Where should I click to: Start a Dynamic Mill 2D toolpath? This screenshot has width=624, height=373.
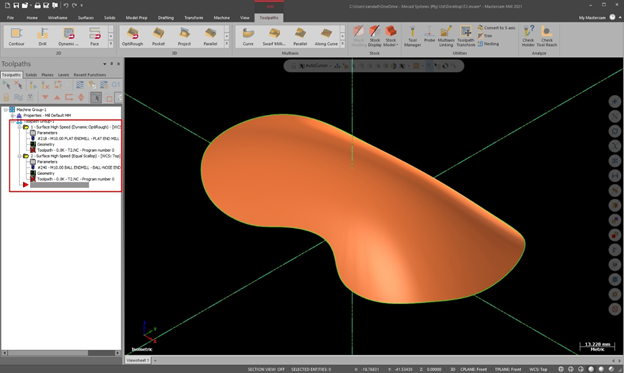[x=68, y=37]
